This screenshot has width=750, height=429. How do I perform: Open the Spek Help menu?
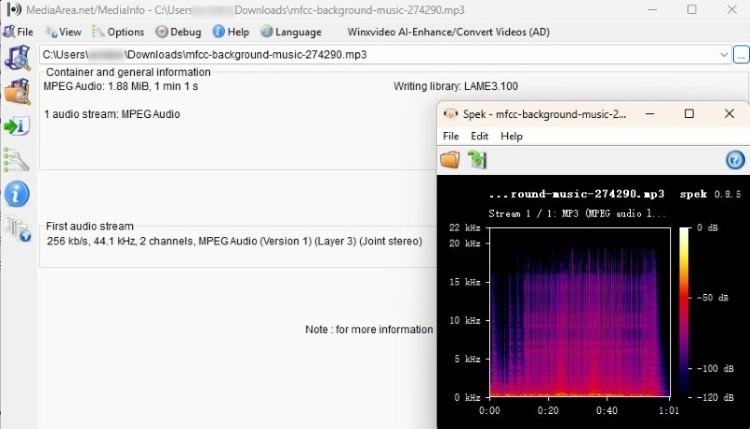pyautogui.click(x=511, y=136)
